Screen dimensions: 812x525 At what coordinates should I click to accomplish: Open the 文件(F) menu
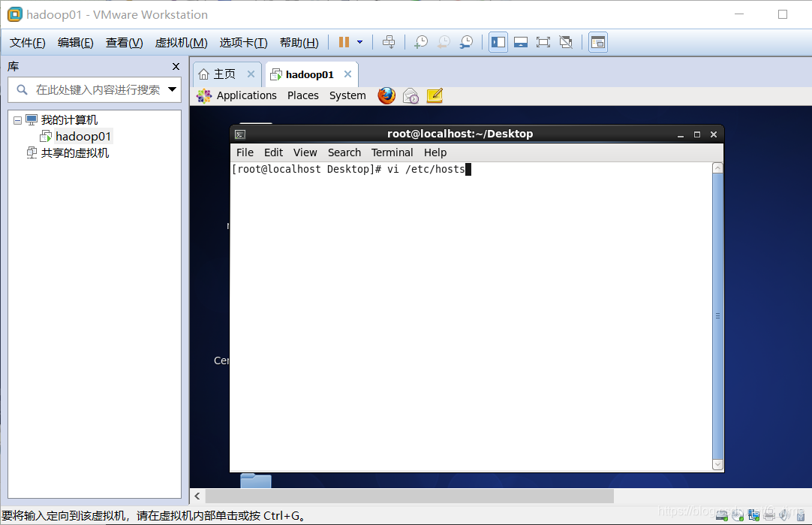pos(28,43)
